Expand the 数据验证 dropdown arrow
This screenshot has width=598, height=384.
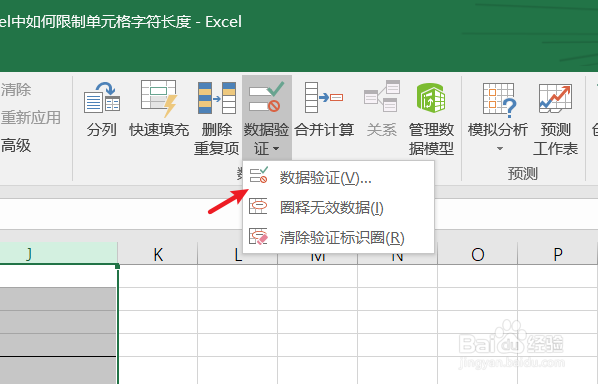click(276, 148)
